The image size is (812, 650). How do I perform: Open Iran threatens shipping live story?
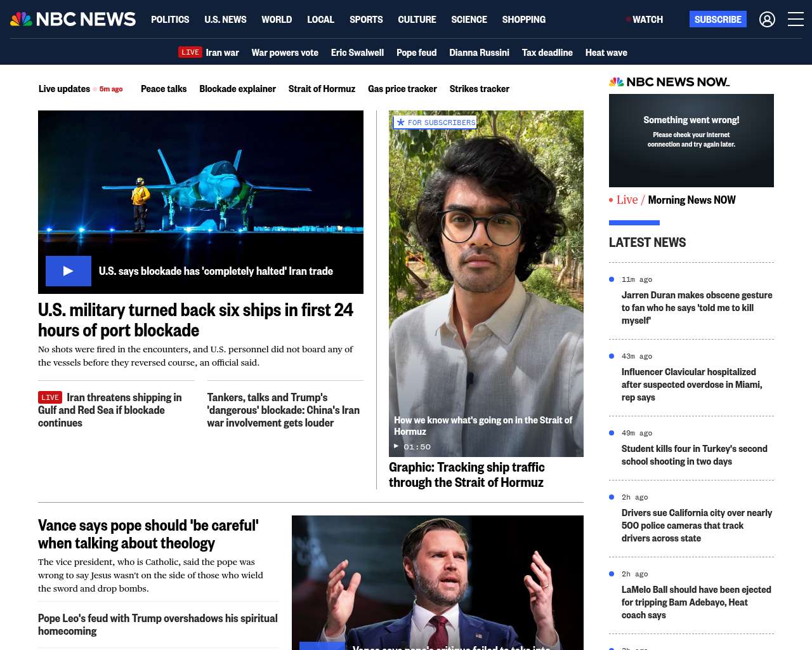[x=110, y=410]
